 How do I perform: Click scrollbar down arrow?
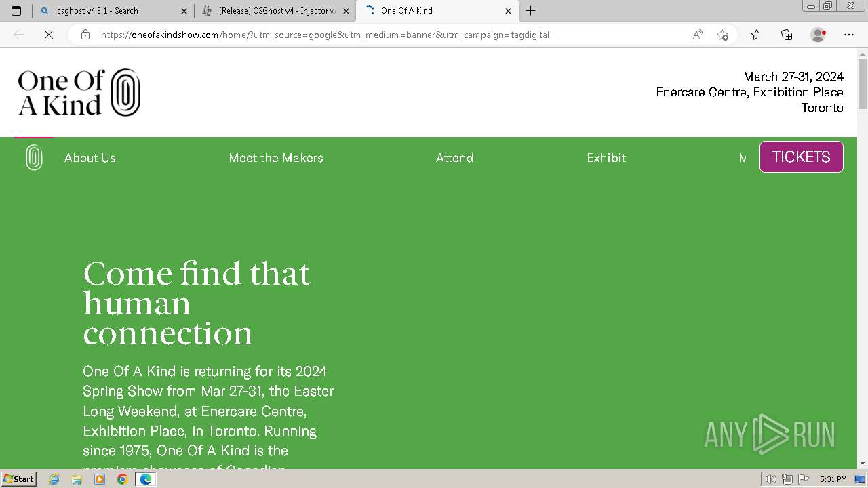coord(863,463)
